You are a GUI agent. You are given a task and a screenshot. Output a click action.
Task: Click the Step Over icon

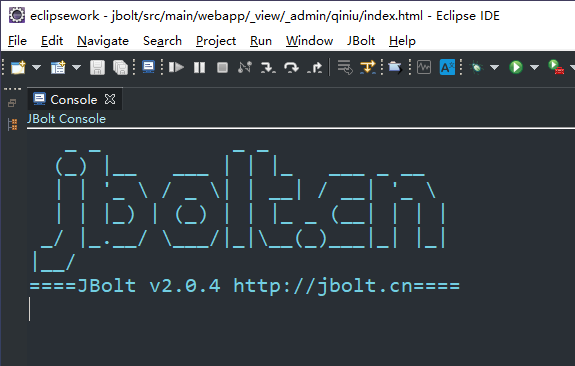[291, 67]
